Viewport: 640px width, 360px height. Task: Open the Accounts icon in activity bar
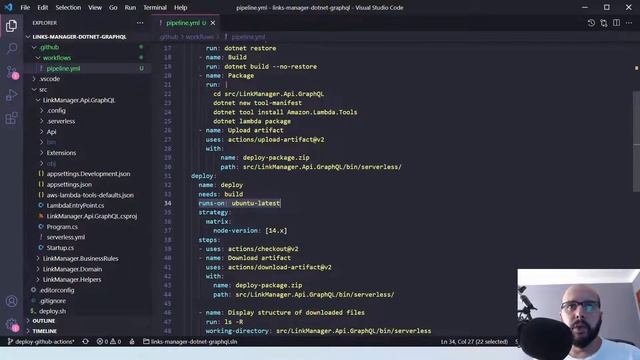(x=11, y=301)
